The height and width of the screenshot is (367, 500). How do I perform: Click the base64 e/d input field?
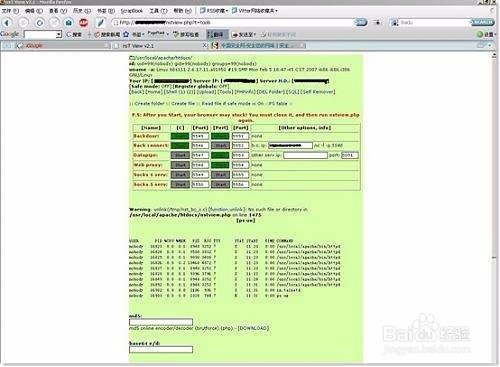coord(161,350)
